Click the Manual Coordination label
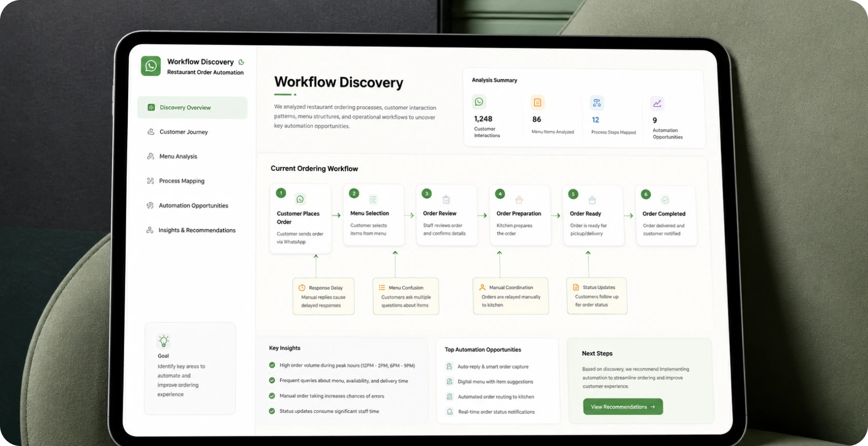This screenshot has width=868, height=446. [511, 288]
